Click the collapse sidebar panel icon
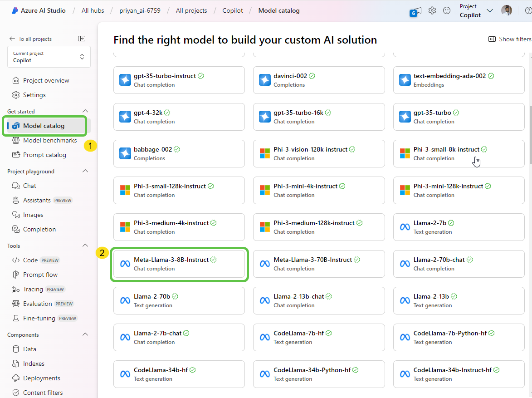Image resolution: width=532 pixels, height=398 pixels. click(x=82, y=39)
